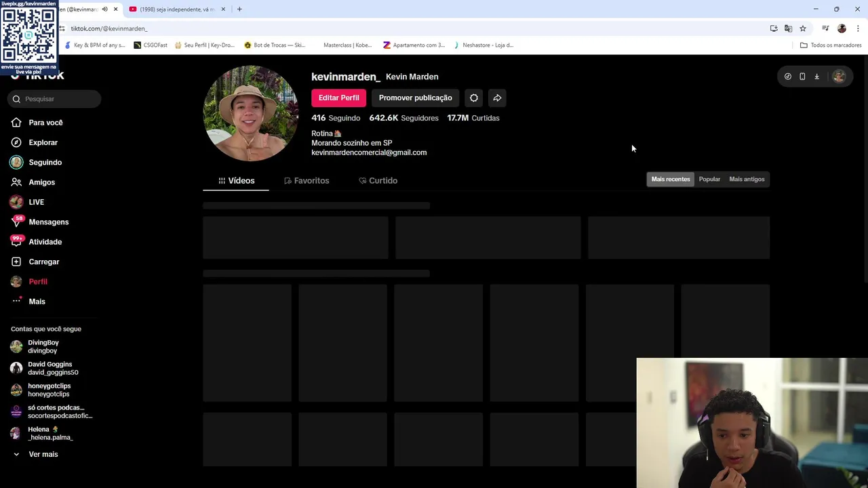868x488 pixels.
Task: Sort videos by Mais recentes
Action: [x=671, y=180]
